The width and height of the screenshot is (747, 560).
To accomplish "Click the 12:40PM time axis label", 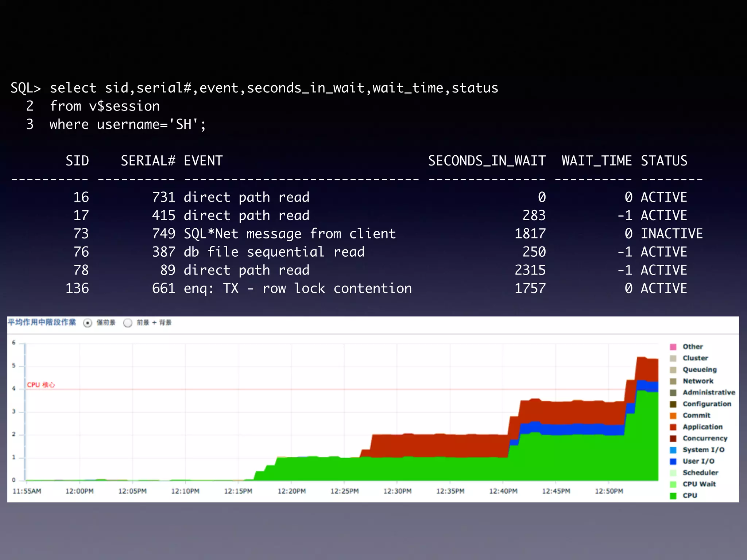I will click(x=503, y=491).
